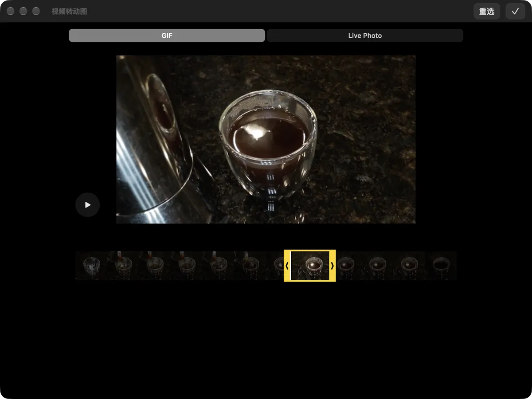This screenshot has height=399, width=532.
Task: Close the 视频转动图 window
Action: [x=11, y=11]
